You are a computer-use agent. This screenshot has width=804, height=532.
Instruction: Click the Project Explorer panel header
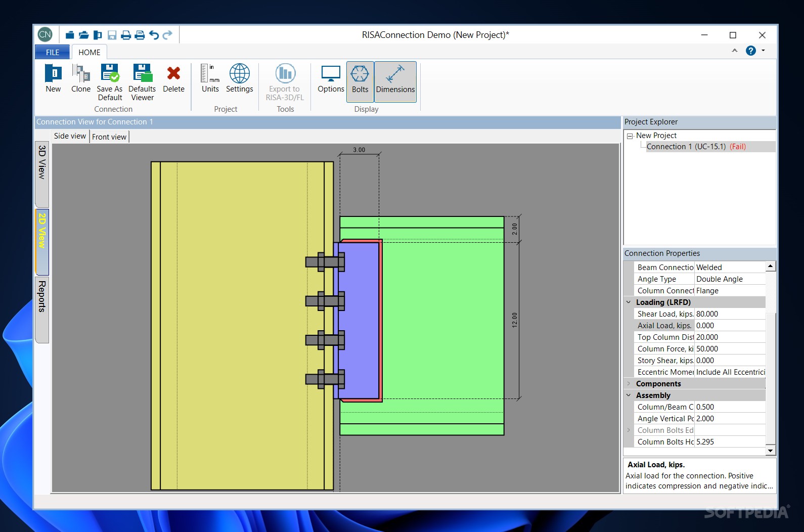pyautogui.click(x=699, y=122)
